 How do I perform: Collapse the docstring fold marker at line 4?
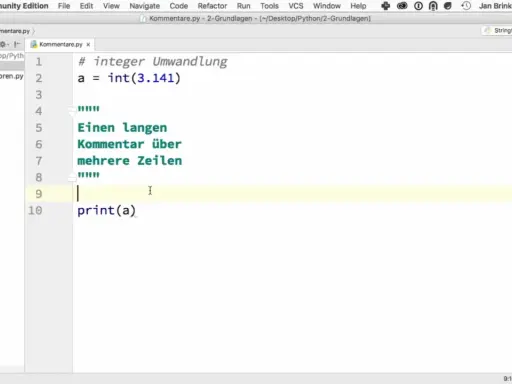coord(72,111)
